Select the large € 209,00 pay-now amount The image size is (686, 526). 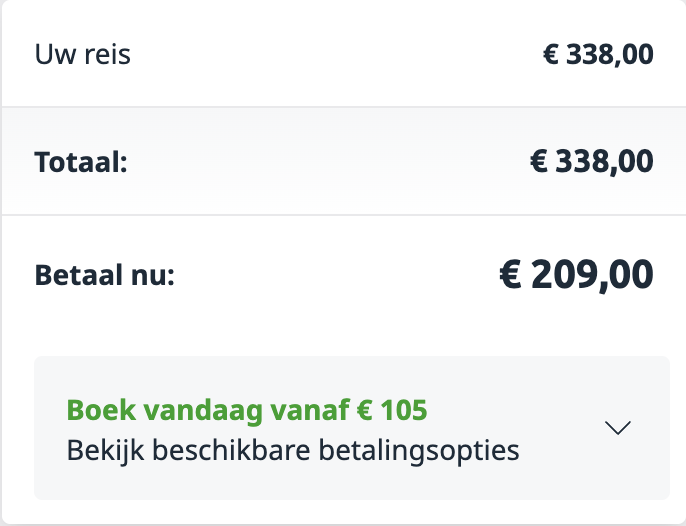click(x=576, y=273)
